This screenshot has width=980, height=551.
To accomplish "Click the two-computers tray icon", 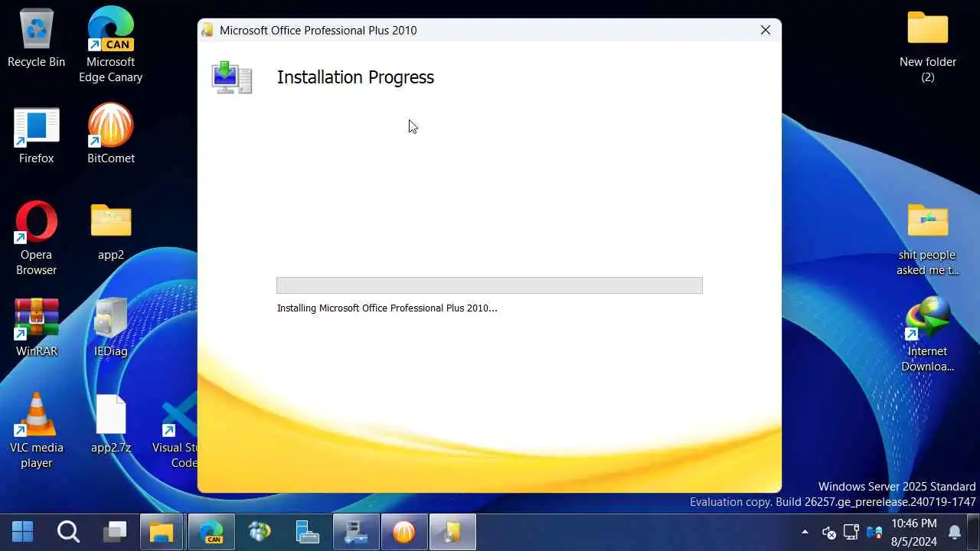I will coord(874,532).
